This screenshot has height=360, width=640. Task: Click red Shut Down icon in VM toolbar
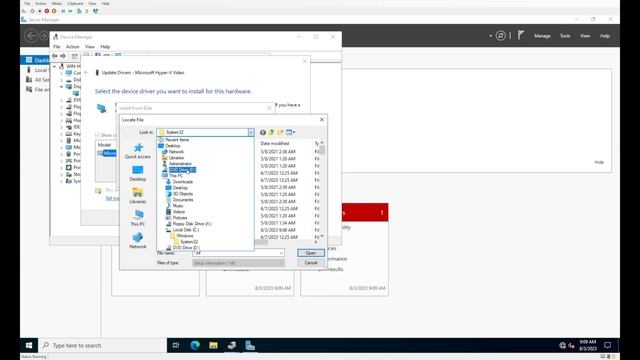47,11
